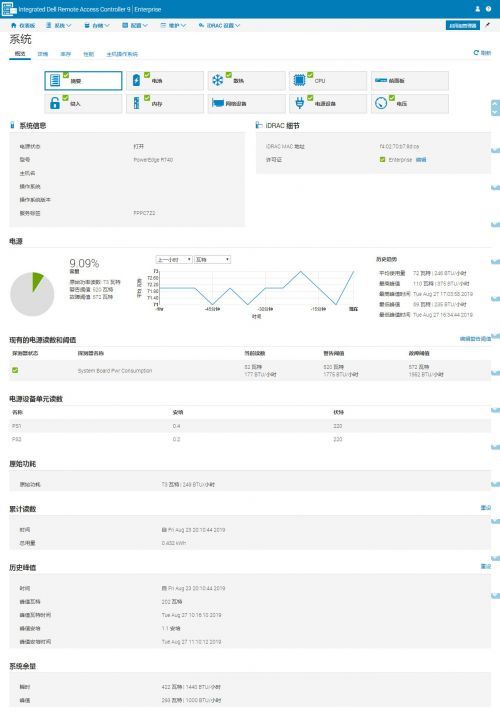Image resolution: width=500 pixels, height=714 pixels.
Task: Open the help question mark icon
Action: pos(488,9)
